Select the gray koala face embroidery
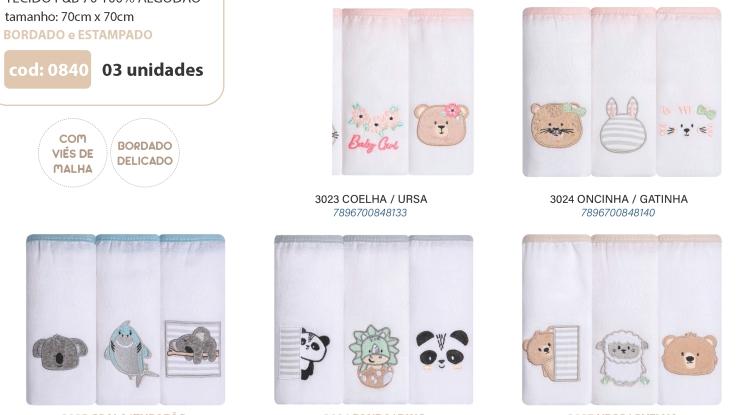 point(60,352)
